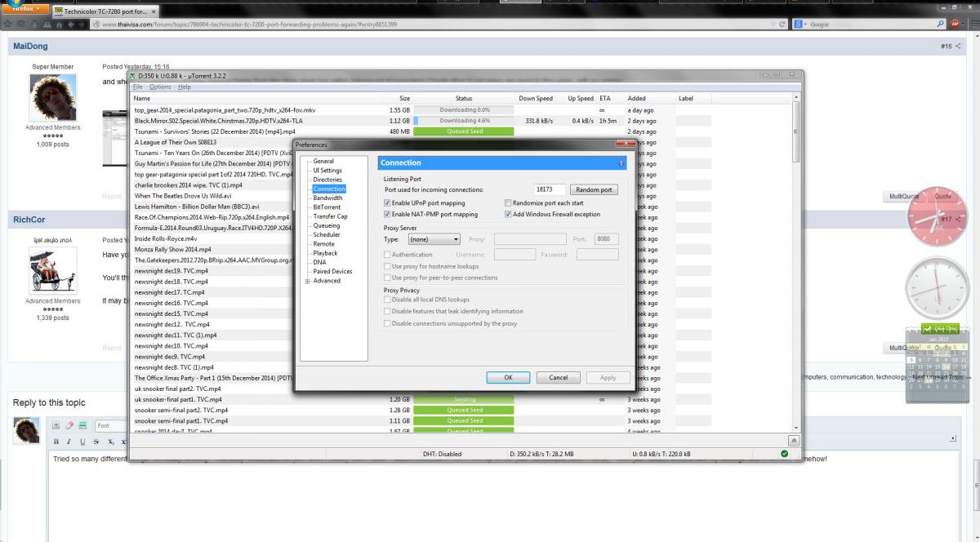The height and width of the screenshot is (542, 980).
Task: Open the Proxy Server Type dropdown
Action: [x=434, y=239]
